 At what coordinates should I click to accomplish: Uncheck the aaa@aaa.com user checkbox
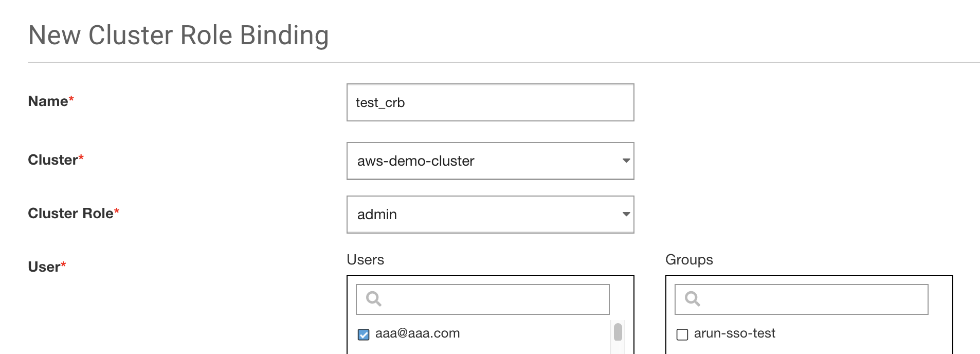[364, 334]
